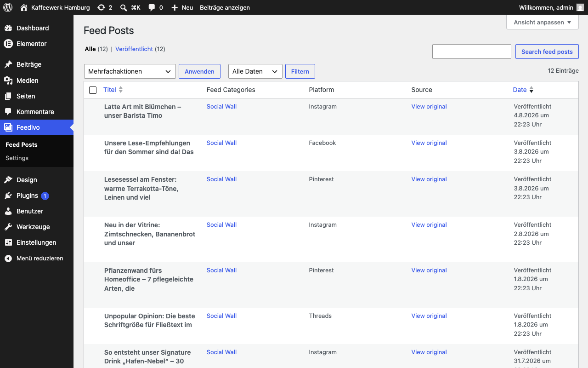Click the Elementor sidebar icon

click(x=8, y=44)
